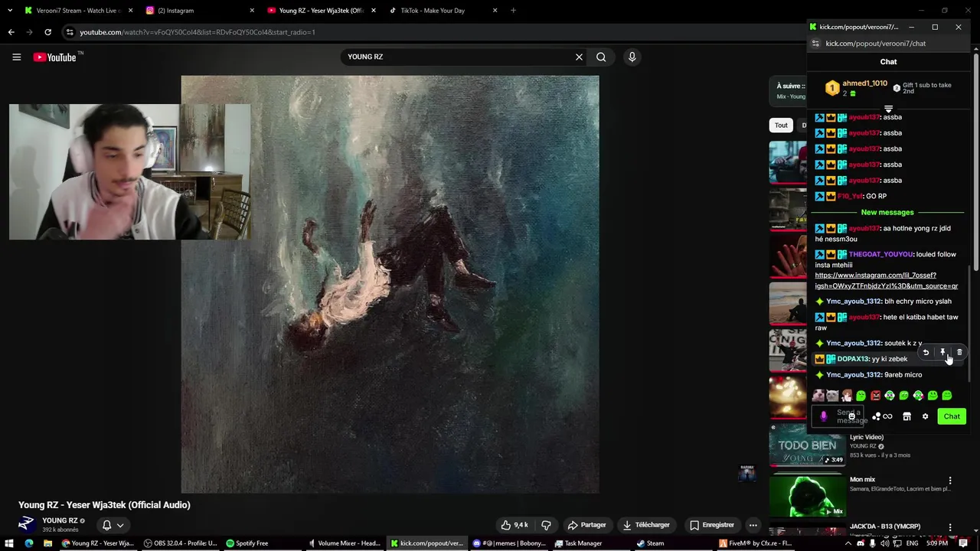Switch to the (2) Instagram browser tab
This screenshot has height=551, width=980.
coord(200,11)
